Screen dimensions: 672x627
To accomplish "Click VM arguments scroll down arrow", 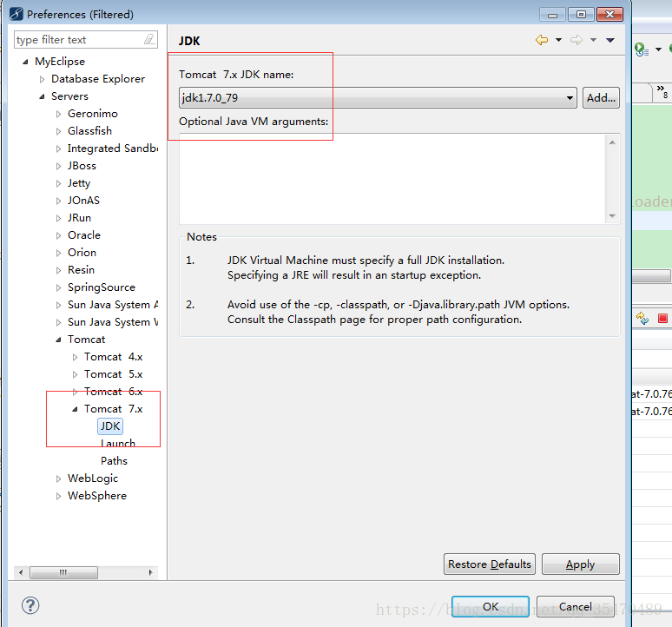I will click(612, 216).
